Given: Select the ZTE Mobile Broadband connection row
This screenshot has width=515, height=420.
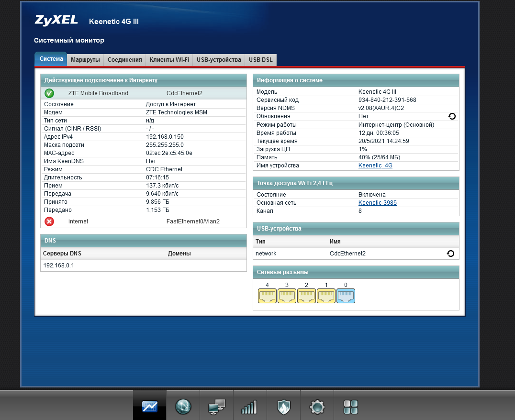Looking at the screenshot, I should tap(144, 93).
